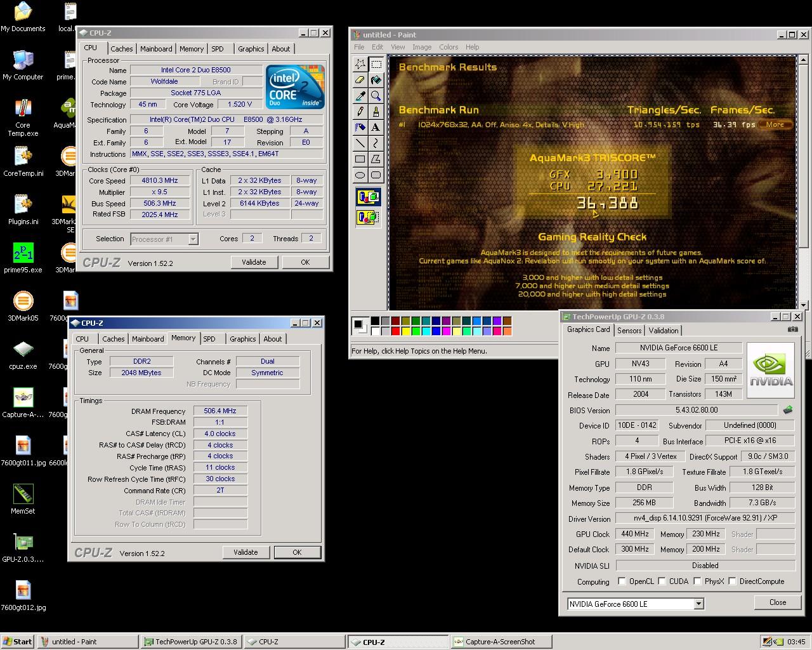Click OK in the top CPU-Z window
812x650 pixels.
305,262
